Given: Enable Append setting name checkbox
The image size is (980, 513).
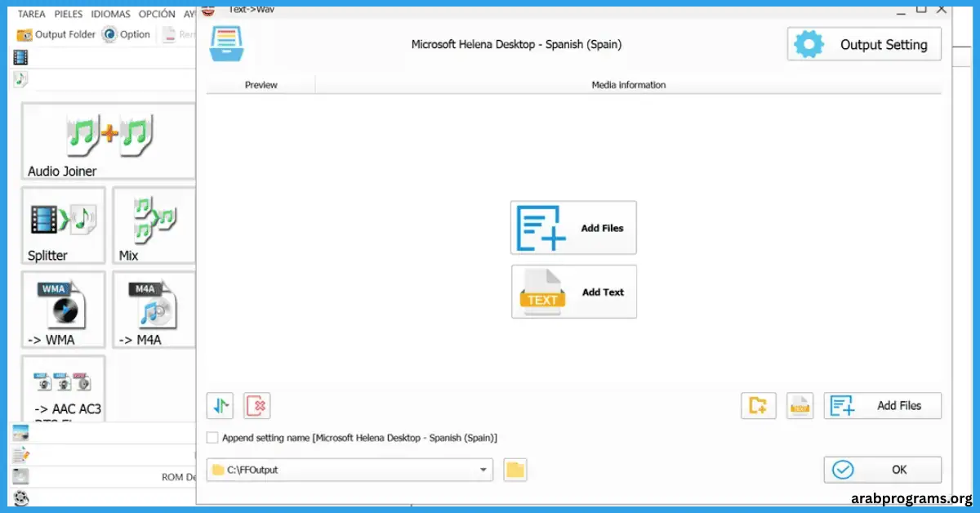Looking at the screenshot, I should click(x=213, y=438).
